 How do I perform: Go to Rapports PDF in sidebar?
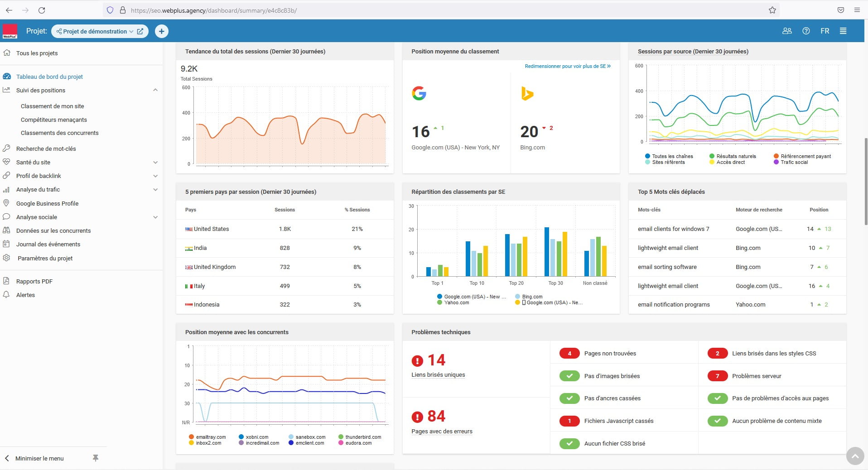tap(34, 281)
